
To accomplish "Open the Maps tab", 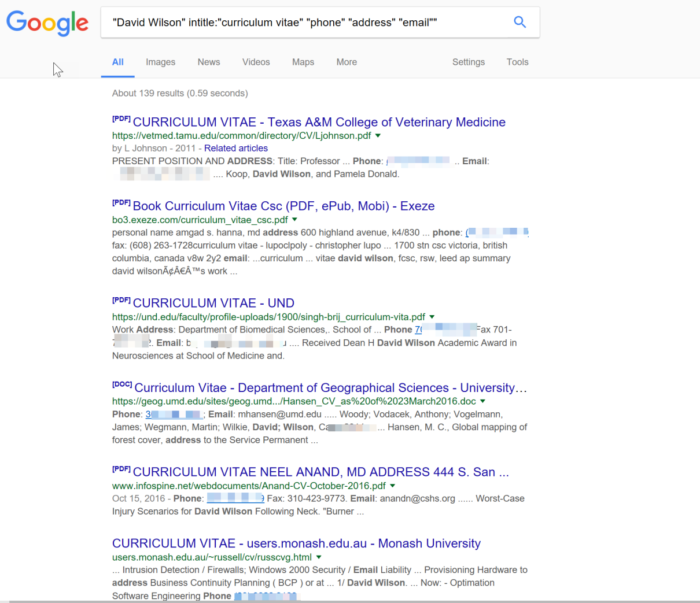I will pos(303,62).
